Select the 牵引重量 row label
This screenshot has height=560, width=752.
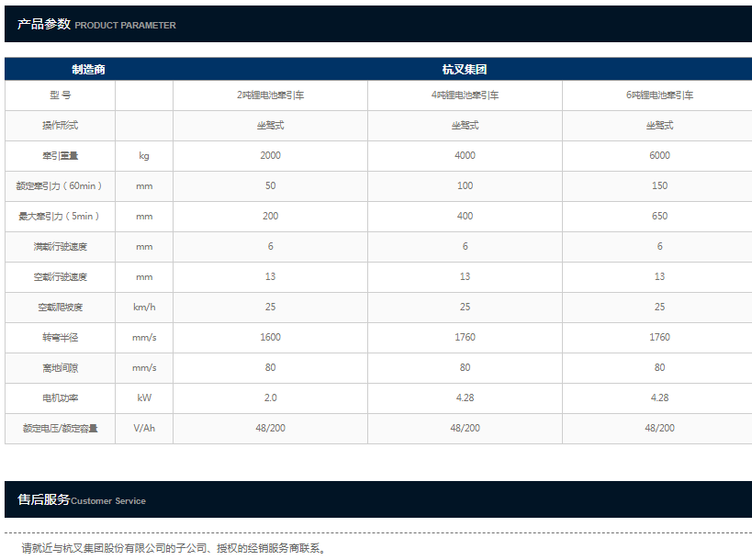tap(60, 155)
